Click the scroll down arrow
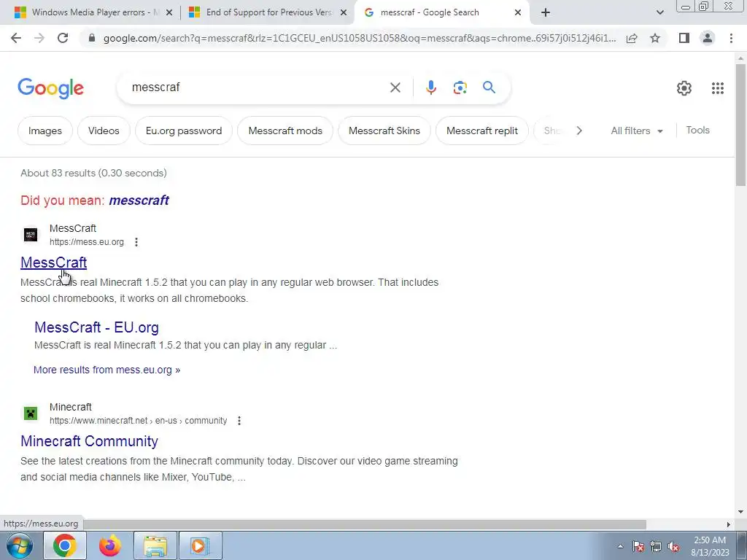The image size is (747, 560). point(740,512)
